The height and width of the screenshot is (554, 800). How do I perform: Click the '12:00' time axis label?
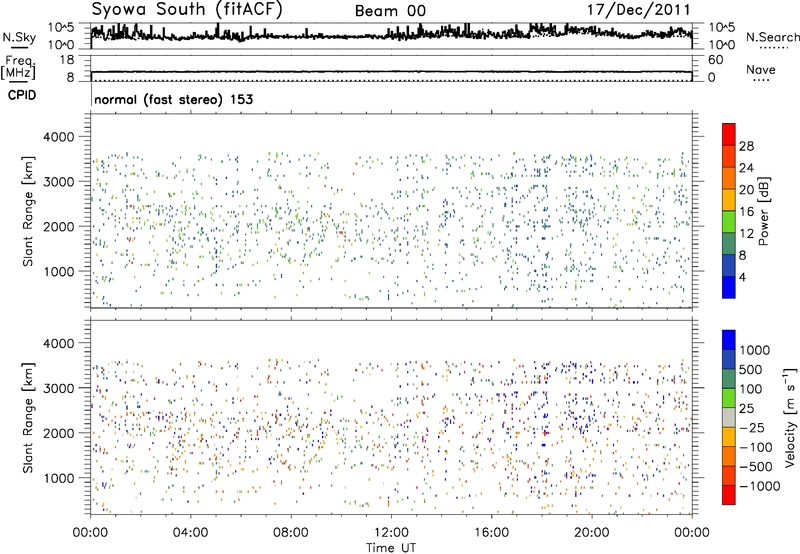392,533
